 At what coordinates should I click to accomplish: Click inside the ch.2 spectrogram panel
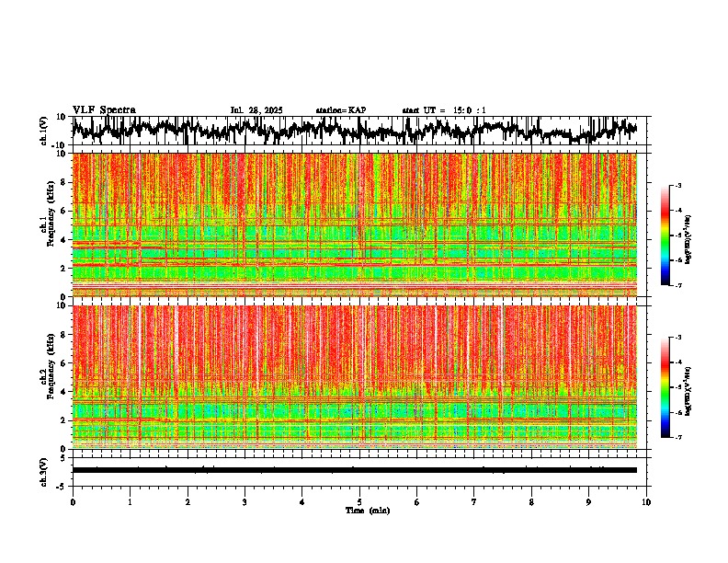click(x=355, y=377)
